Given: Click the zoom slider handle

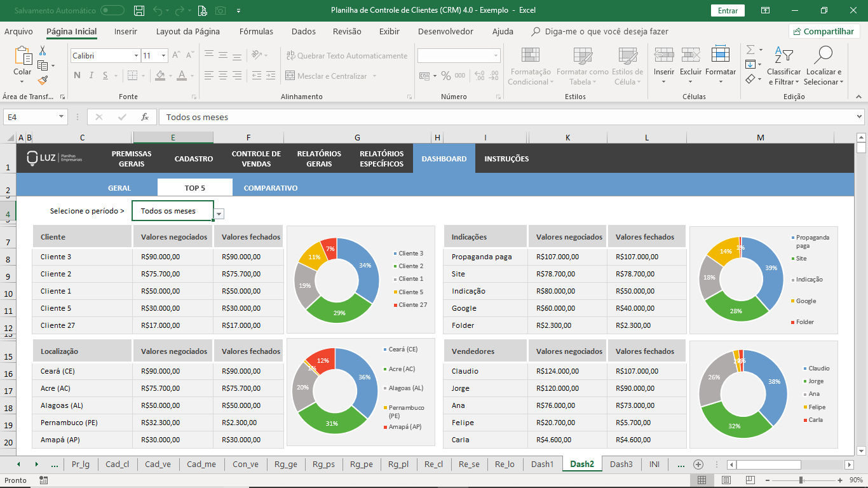Looking at the screenshot, I should [x=801, y=480].
